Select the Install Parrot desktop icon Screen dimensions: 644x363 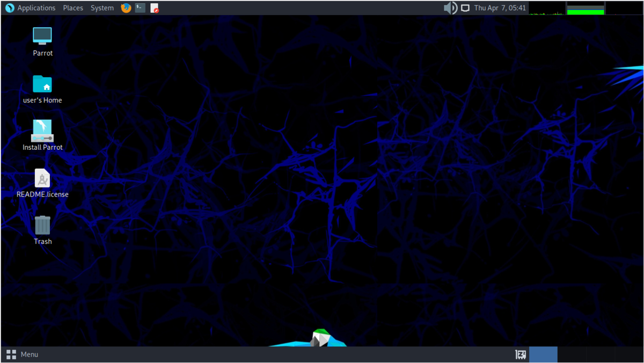click(42, 135)
